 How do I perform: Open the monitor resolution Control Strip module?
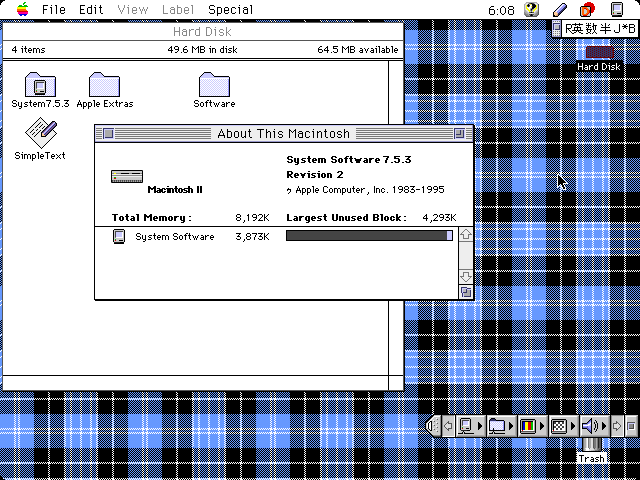(563, 426)
